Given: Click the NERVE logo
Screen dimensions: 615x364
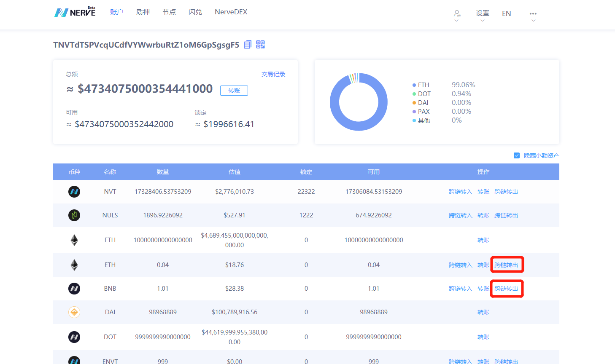Looking at the screenshot, I should click(75, 12).
